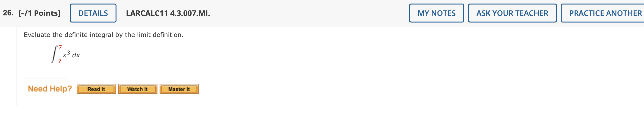Open the Read It help resource

96,89
